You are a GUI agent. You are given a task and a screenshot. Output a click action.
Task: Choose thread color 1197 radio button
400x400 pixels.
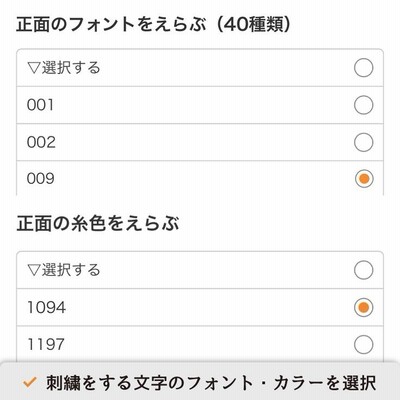point(363,344)
